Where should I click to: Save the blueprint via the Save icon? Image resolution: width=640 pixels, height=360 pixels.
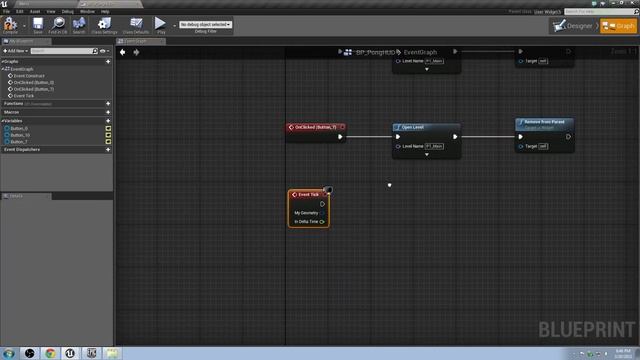38,24
